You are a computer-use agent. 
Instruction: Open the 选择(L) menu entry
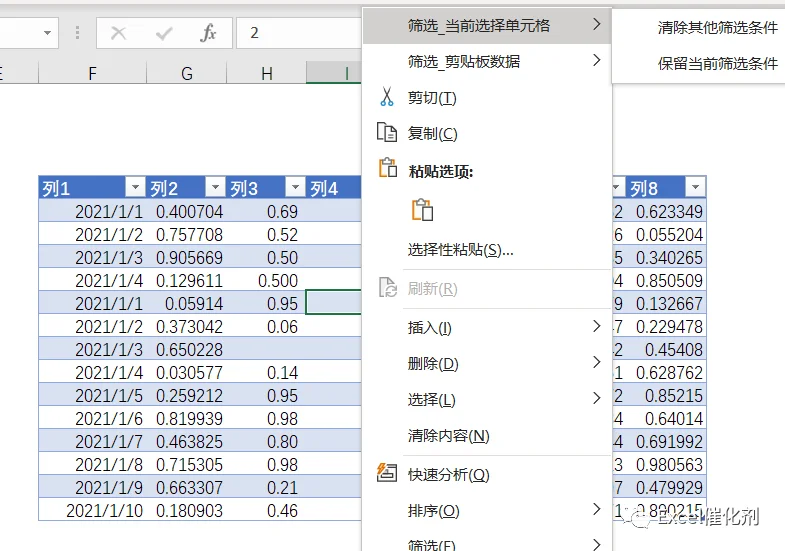tap(487, 400)
